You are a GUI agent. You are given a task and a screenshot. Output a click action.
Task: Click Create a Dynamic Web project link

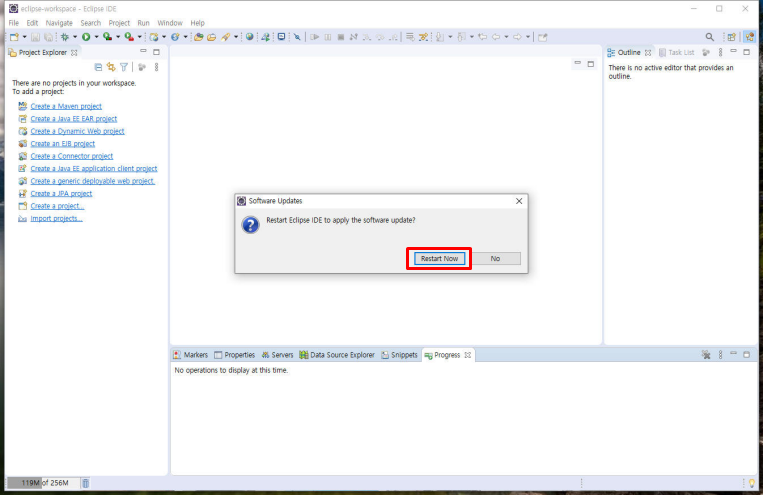[x=77, y=131]
